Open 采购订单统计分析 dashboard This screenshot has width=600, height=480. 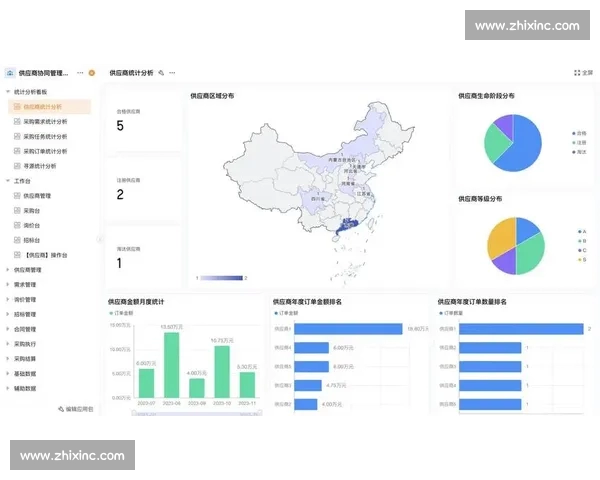pyautogui.click(x=45, y=151)
